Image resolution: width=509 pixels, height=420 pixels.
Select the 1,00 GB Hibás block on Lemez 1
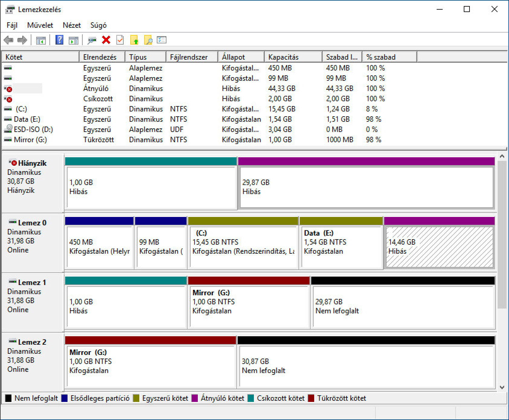[x=126, y=306]
